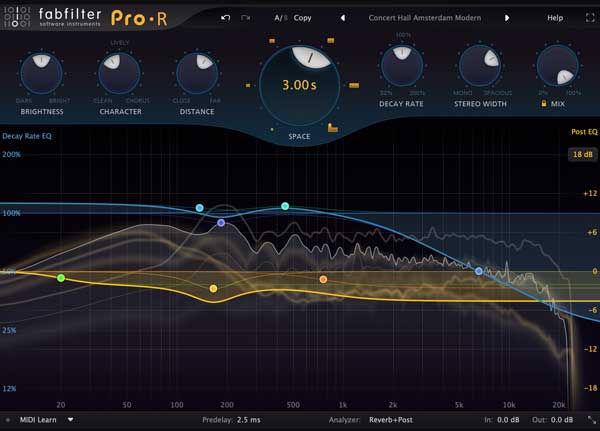Click the Stereo Width knob
Viewport: 600px width, 431px height.
[480, 65]
